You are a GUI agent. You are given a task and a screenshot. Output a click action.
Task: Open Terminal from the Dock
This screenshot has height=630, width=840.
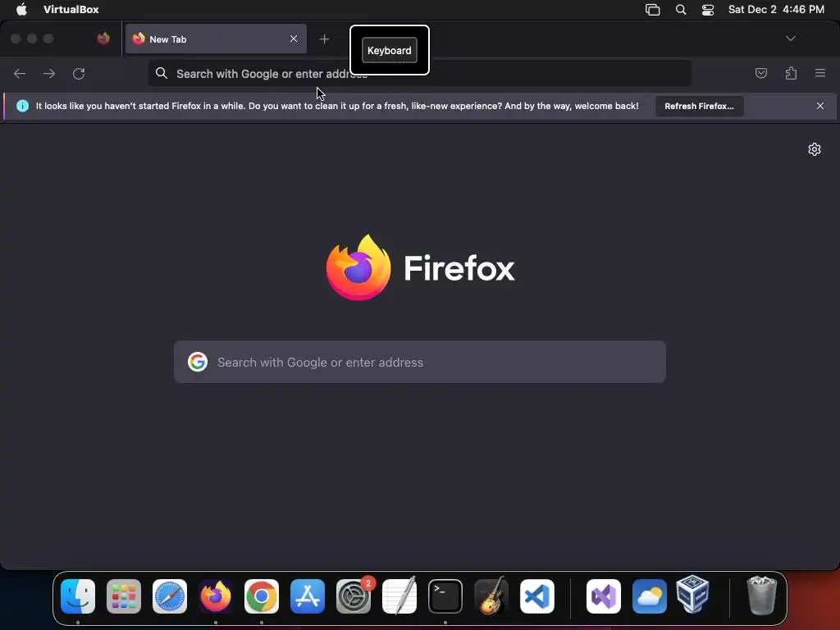445,596
